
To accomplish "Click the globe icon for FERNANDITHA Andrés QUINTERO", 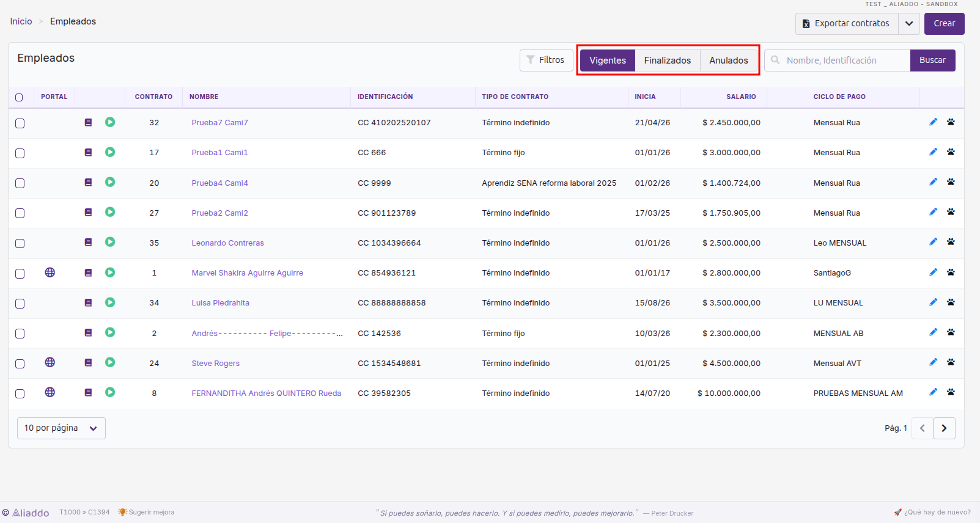I will tap(50, 392).
